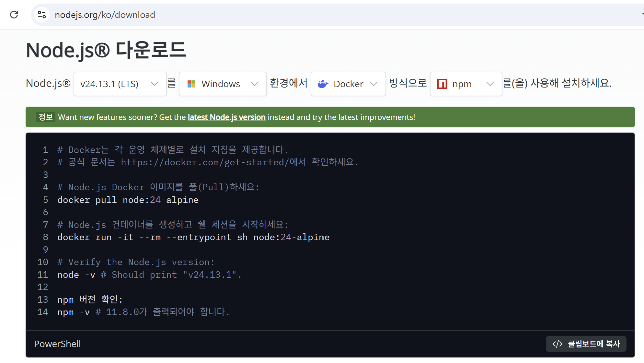Click the 'npm 버전 확인:' code line
Screen dimensions: 644x363
[90, 299]
